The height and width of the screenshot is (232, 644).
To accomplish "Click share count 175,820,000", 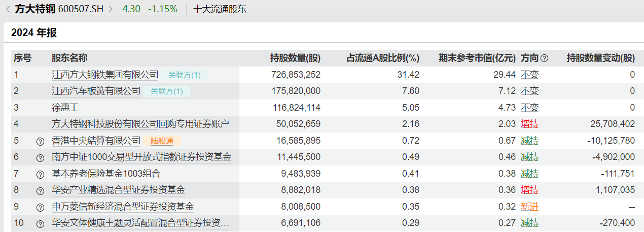I will (x=296, y=91).
